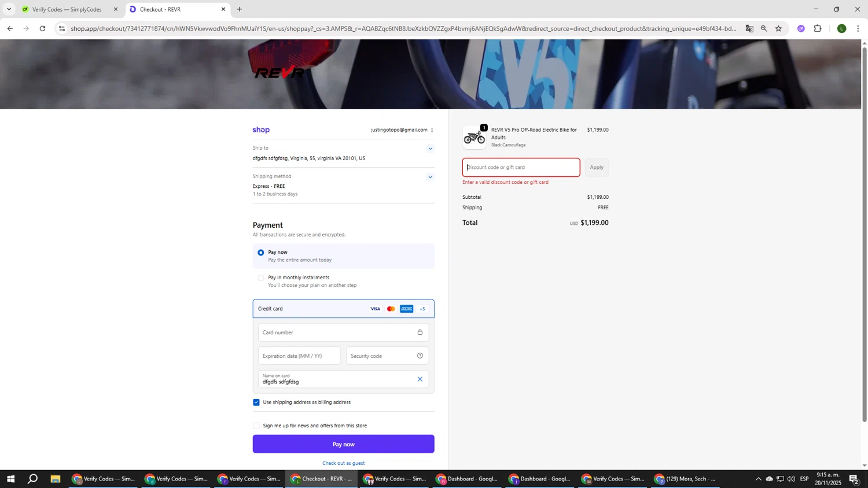Open a new browser tab
The width and height of the screenshot is (868, 488).
pos(240,9)
